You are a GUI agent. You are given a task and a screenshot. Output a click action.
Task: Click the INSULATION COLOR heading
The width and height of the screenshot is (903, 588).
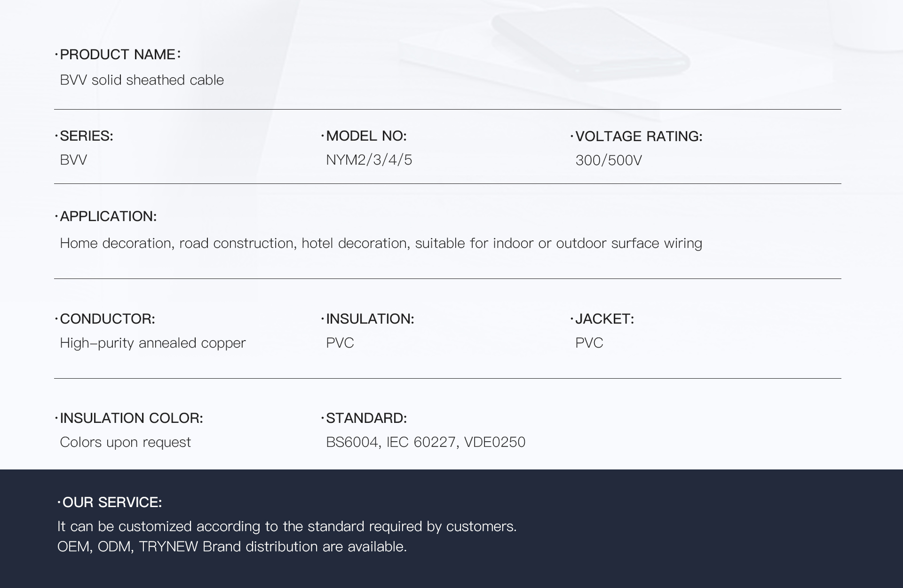click(129, 418)
